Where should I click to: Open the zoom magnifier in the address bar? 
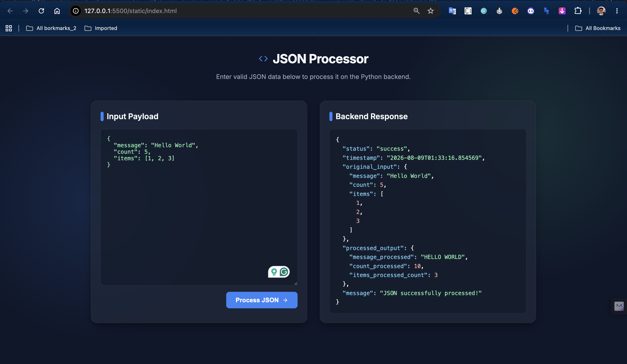(416, 11)
